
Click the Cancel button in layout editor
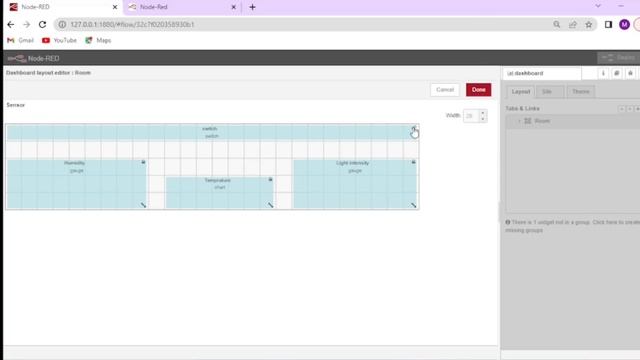click(445, 90)
